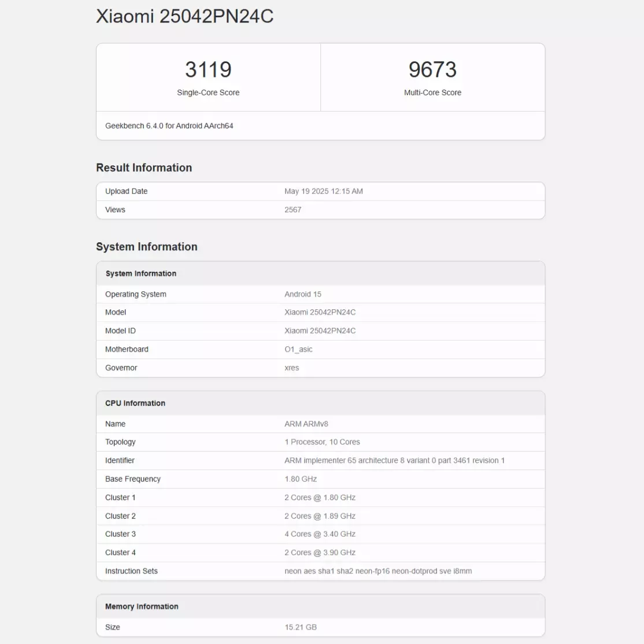Click the Views label
Viewport: 644px width, 644px height.
click(x=115, y=209)
